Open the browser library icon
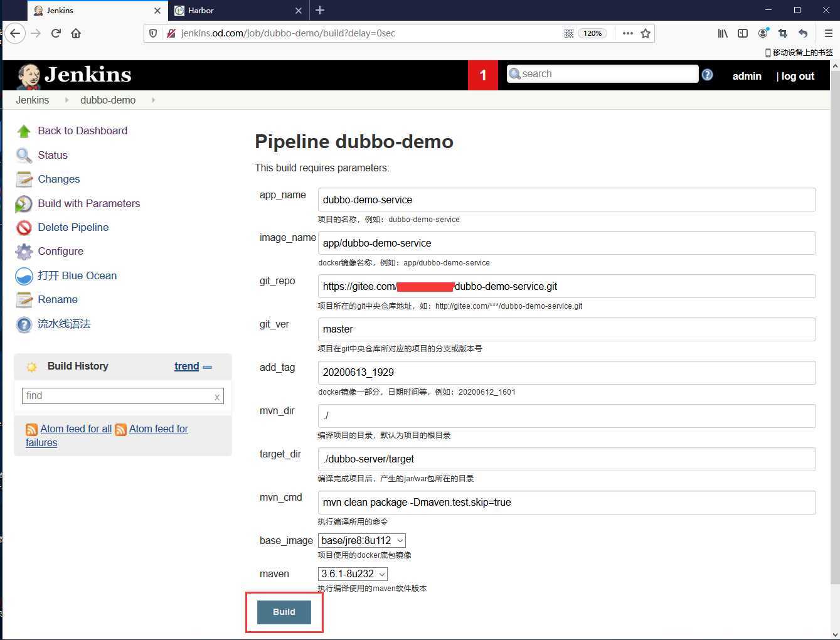This screenshot has height=640, width=840. (723, 33)
